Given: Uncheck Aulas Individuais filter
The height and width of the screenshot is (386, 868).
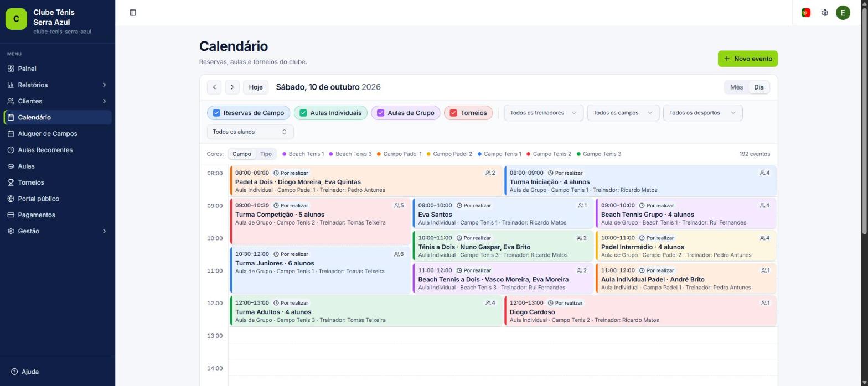Looking at the screenshot, I should 303,113.
